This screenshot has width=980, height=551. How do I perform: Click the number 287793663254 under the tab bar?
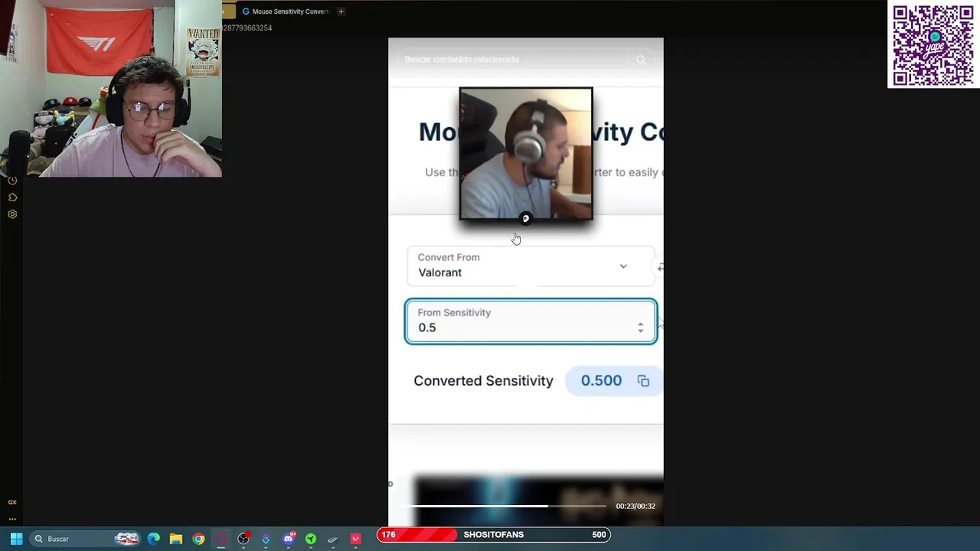(247, 28)
